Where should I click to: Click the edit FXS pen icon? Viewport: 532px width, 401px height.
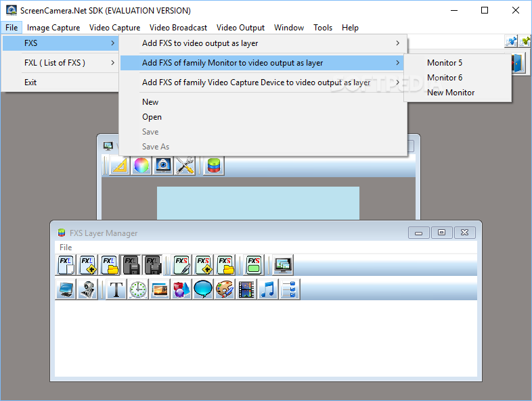tap(181, 264)
